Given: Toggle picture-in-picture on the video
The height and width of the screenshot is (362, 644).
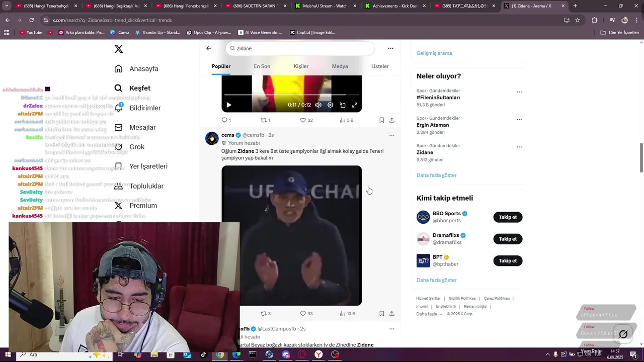Looking at the screenshot, I should click(x=343, y=105).
